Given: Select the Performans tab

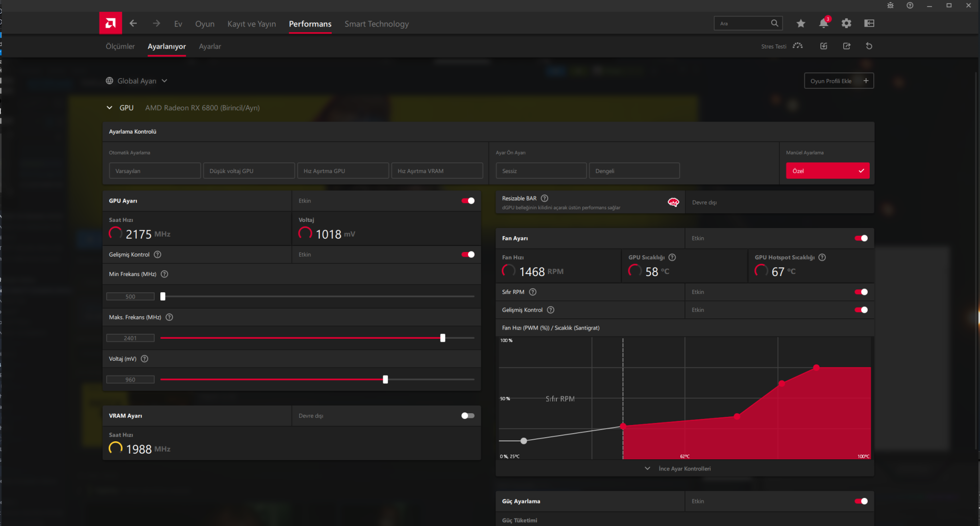Looking at the screenshot, I should 310,24.
